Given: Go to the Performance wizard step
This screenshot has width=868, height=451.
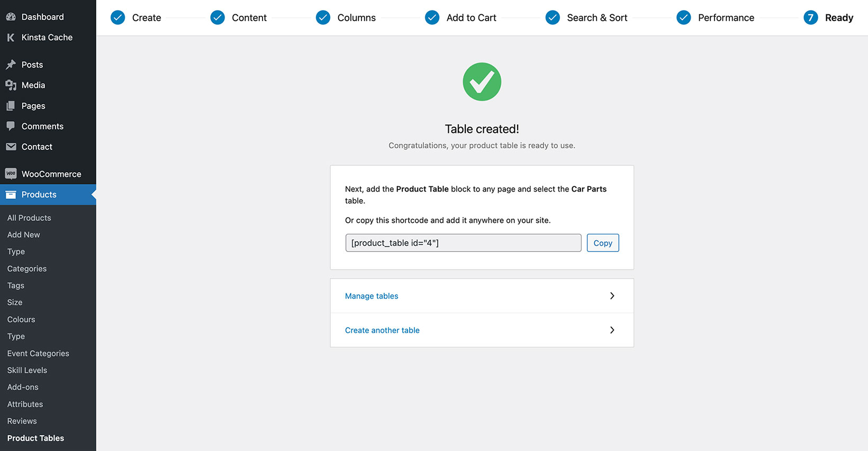Looking at the screenshot, I should point(726,17).
